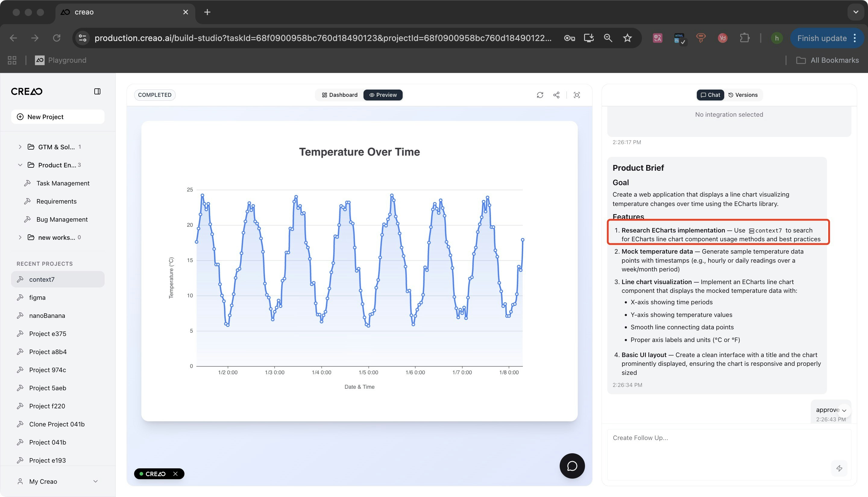
Task: Switch to the Preview view
Action: point(383,95)
